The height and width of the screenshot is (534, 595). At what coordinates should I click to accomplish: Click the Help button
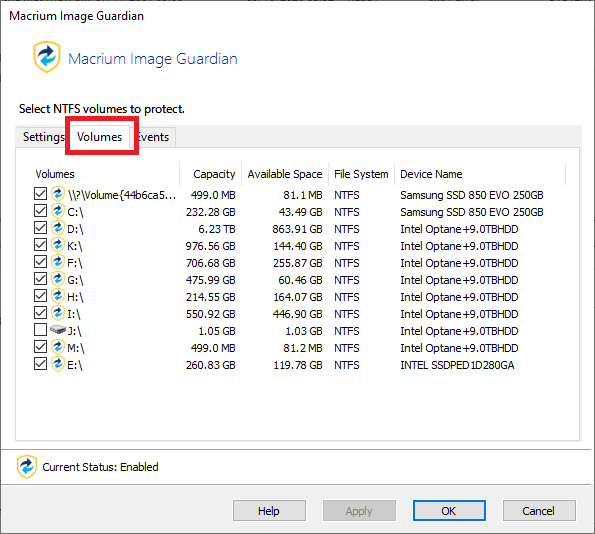pos(269,511)
